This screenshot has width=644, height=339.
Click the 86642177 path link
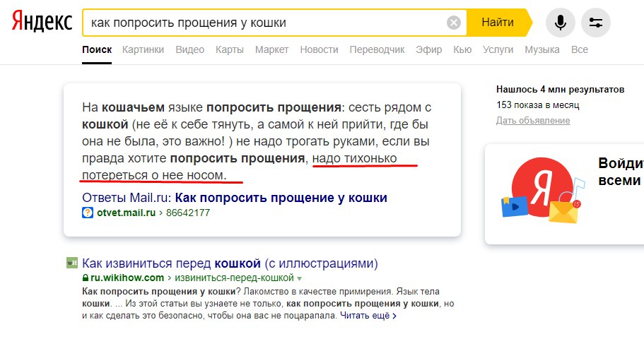pyautogui.click(x=188, y=213)
